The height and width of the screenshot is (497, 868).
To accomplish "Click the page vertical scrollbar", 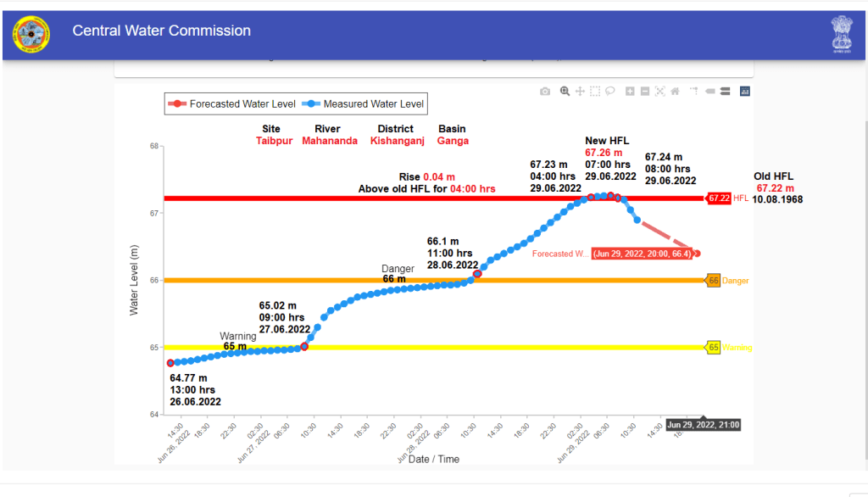I will (x=864, y=254).
